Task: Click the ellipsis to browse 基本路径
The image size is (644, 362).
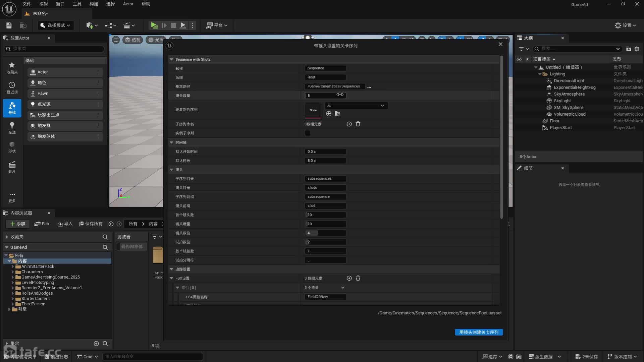Action: [369, 87]
